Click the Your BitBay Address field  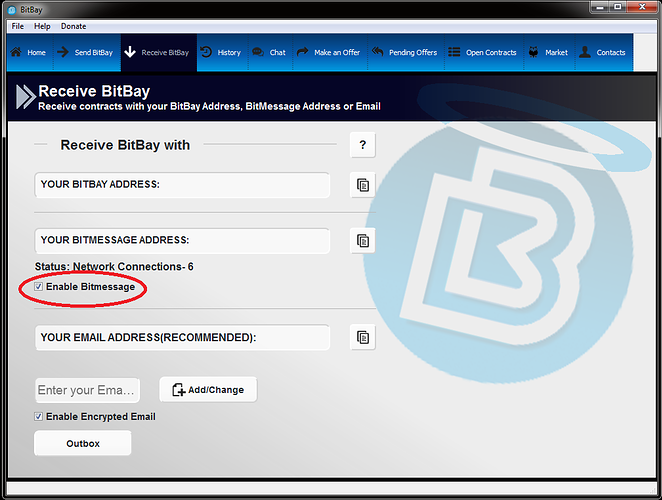click(182, 185)
